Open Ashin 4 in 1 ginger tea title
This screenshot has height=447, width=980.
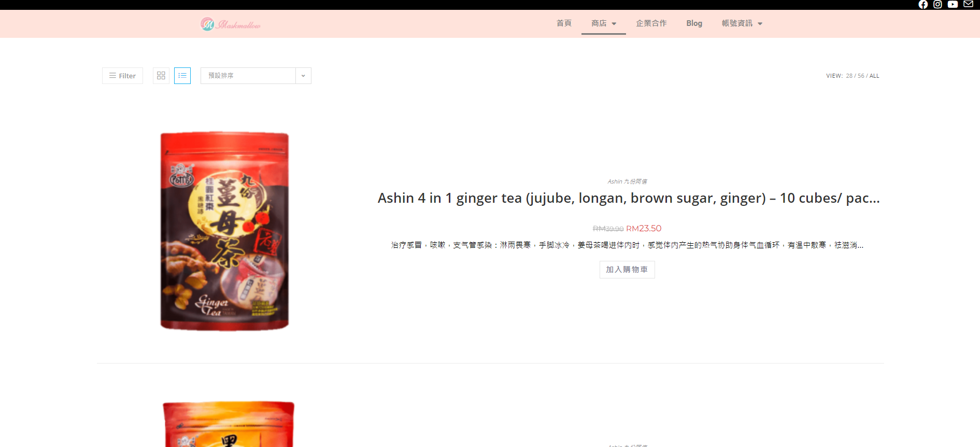click(629, 198)
